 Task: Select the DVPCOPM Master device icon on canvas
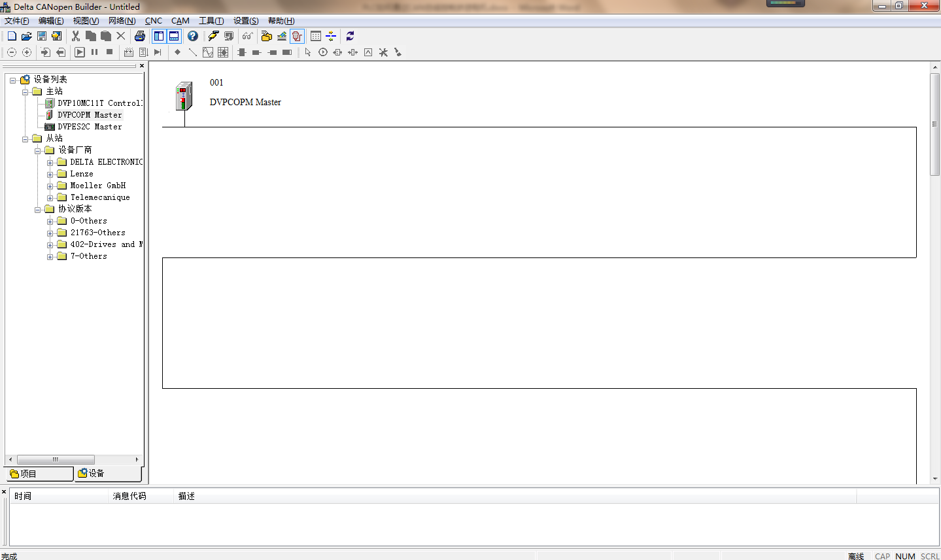tap(184, 97)
